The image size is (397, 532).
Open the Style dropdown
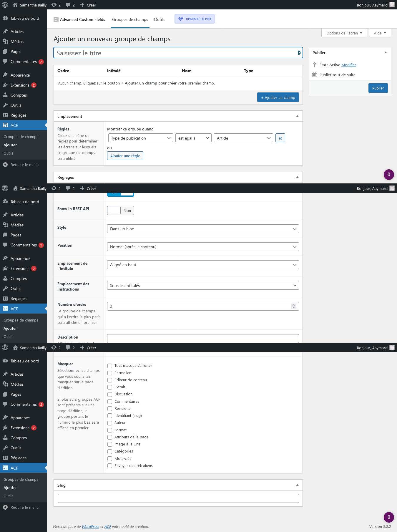203,229
